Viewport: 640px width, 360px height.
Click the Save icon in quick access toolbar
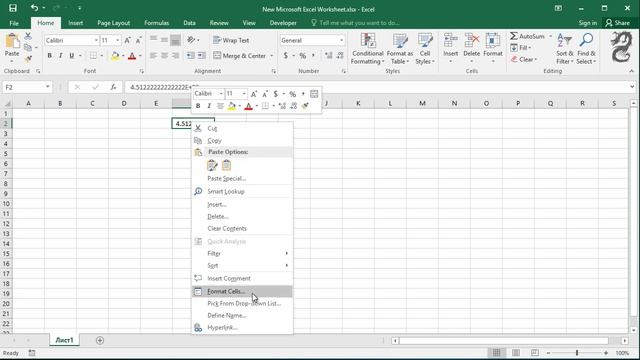tap(13, 8)
